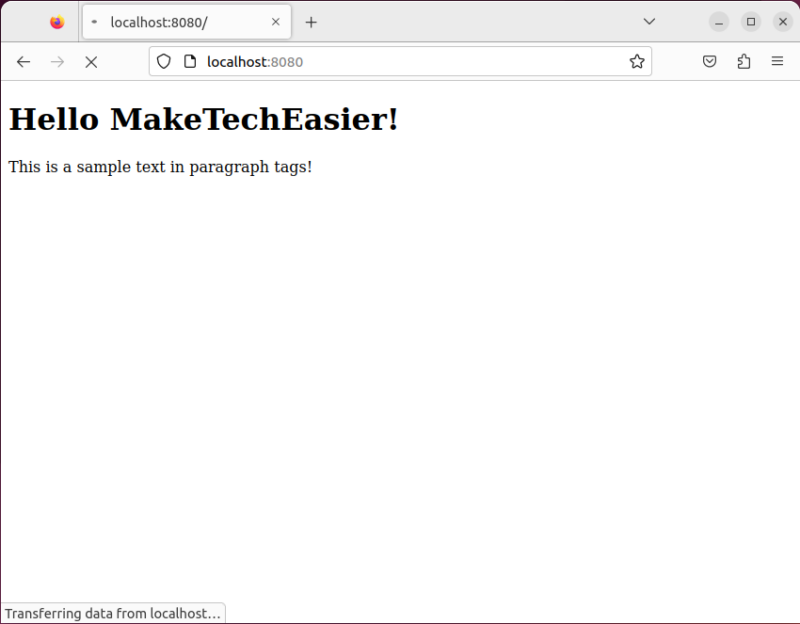The height and width of the screenshot is (624, 800).
Task: Click the forward navigation arrow
Action: pyautogui.click(x=57, y=61)
